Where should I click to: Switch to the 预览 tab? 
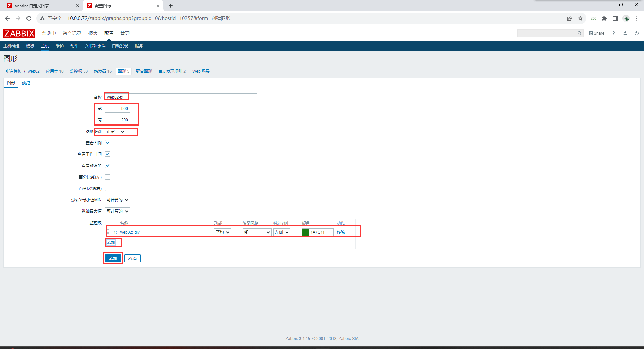26,83
